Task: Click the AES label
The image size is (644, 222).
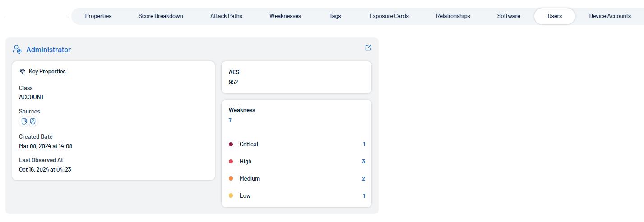Action: click(x=234, y=72)
